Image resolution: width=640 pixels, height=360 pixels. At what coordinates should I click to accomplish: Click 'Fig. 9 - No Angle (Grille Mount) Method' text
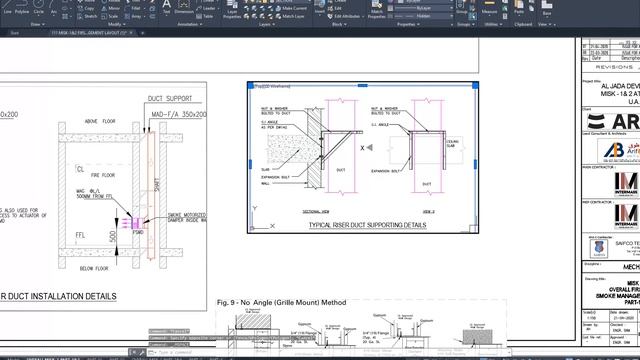pyautogui.click(x=282, y=302)
